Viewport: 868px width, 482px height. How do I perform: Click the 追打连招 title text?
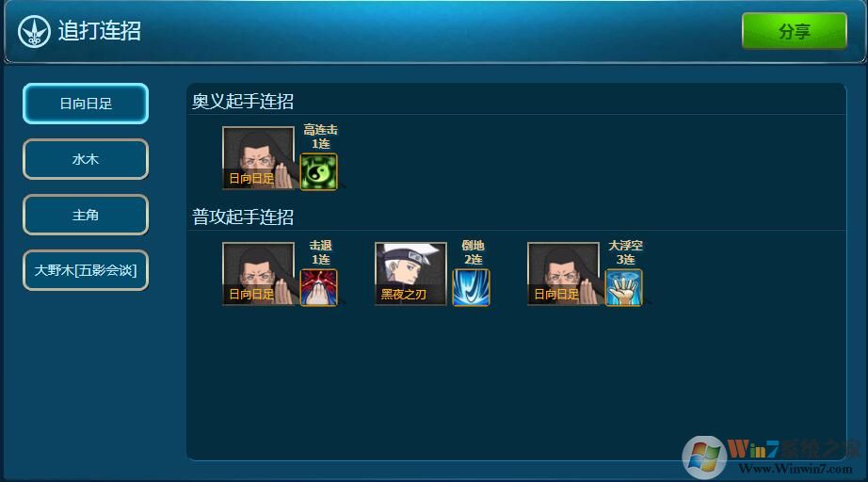tap(100, 31)
